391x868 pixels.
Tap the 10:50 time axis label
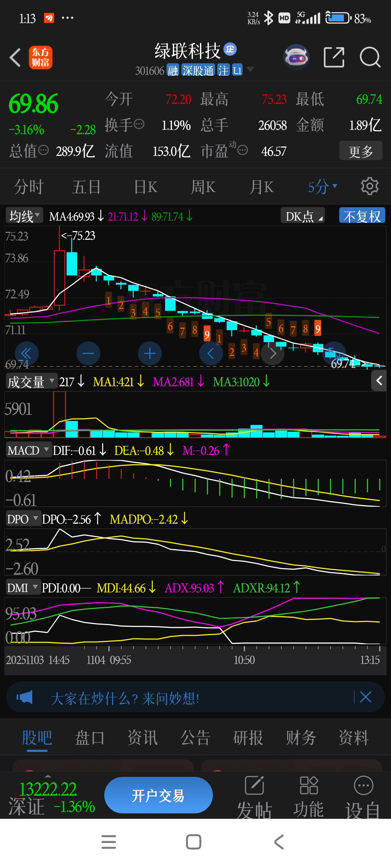click(x=244, y=660)
